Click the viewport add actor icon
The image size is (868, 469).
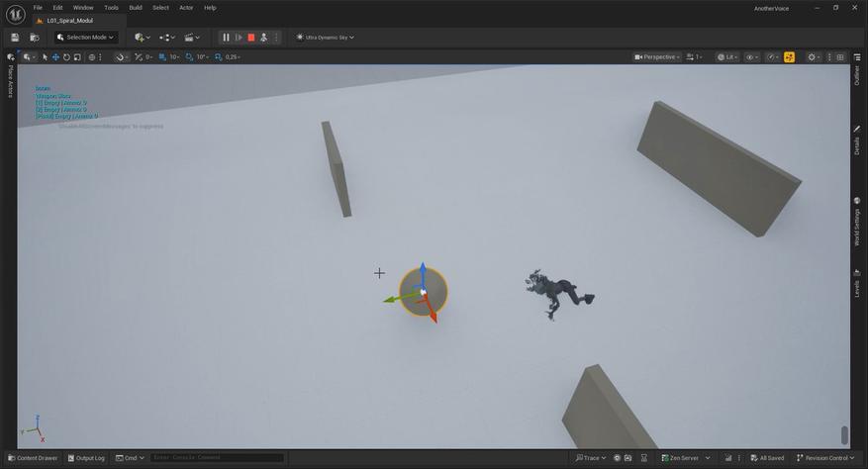(x=29, y=57)
